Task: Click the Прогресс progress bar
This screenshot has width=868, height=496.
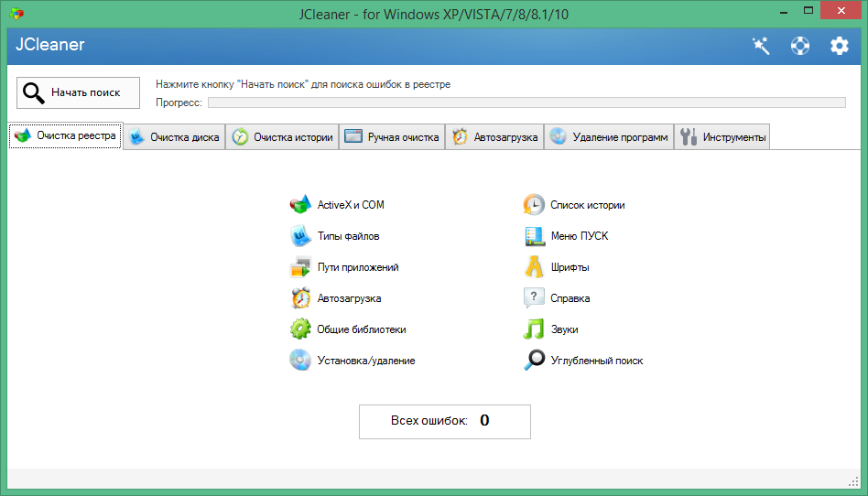Action: [526, 102]
